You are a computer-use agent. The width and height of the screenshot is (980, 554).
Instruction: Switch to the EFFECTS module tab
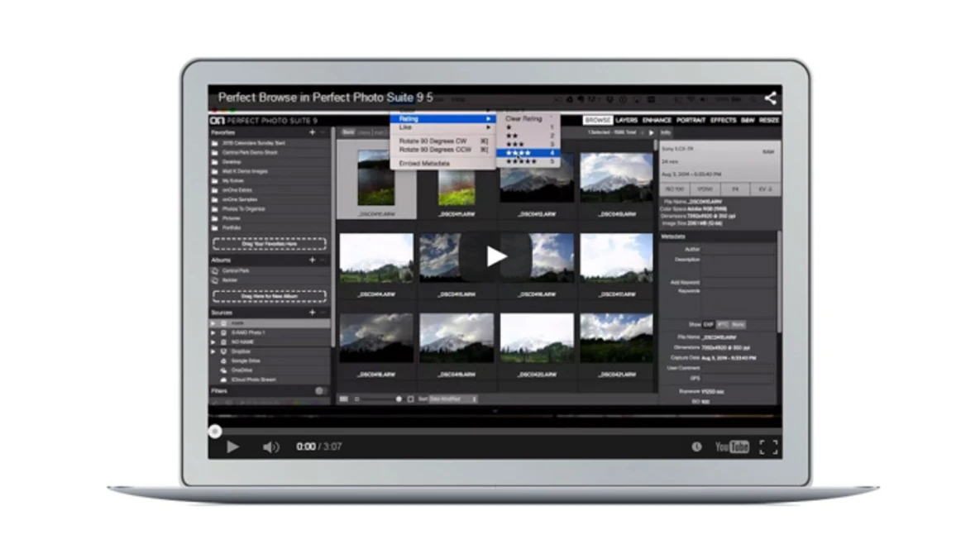(x=723, y=121)
